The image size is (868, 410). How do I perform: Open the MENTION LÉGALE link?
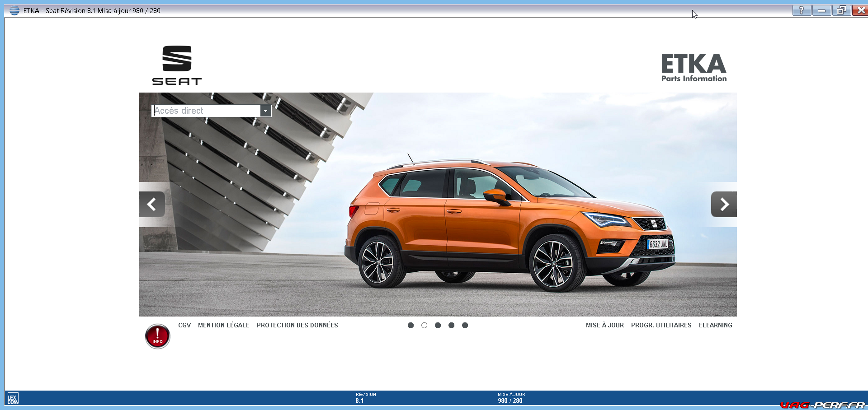point(224,325)
